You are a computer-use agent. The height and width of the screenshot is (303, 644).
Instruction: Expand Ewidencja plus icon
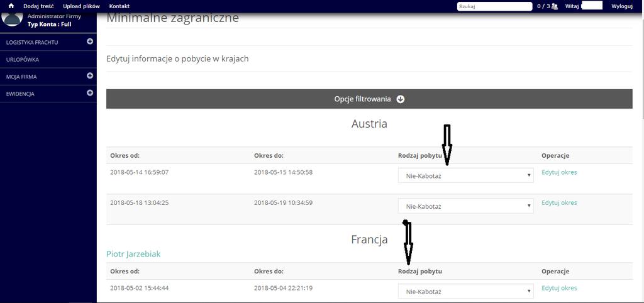[x=90, y=93]
